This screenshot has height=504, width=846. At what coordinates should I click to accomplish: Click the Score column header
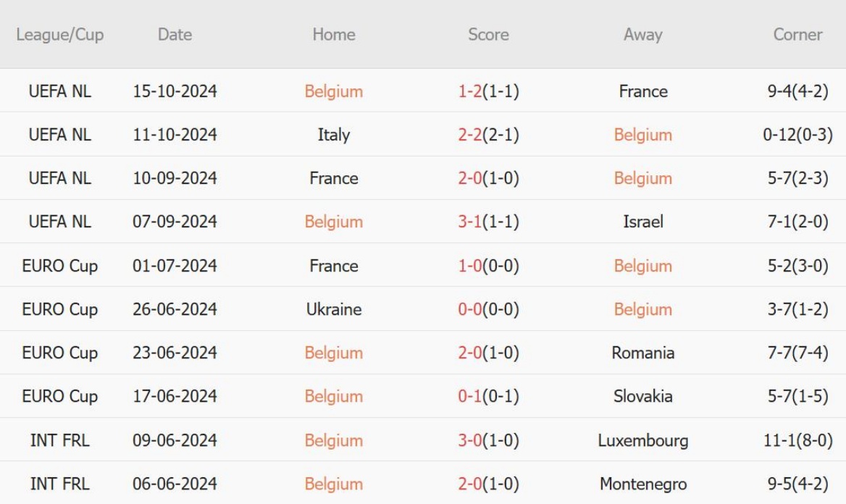tap(487, 34)
